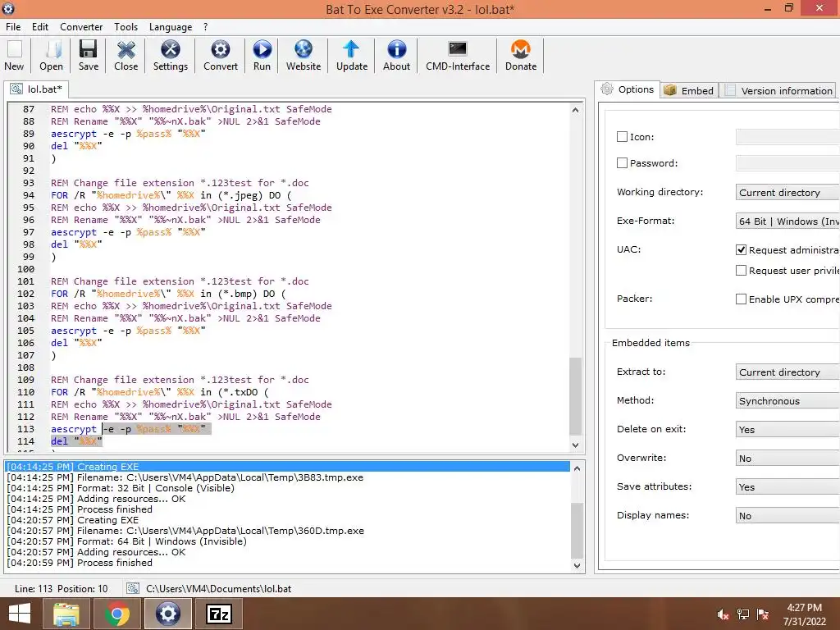This screenshot has height=630, width=840.
Task: Convert the batch file to EXE
Action: pyautogui.click(x=220, y=55)
